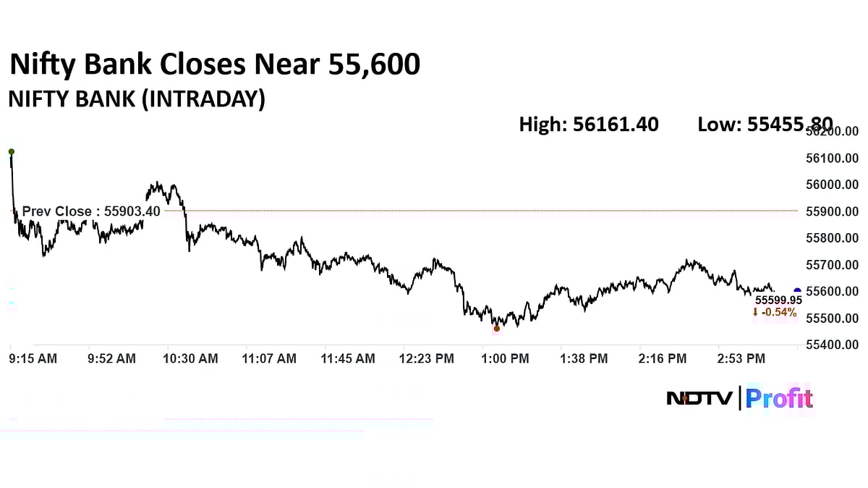Click the red day-low marker dot

click(496, 329)
